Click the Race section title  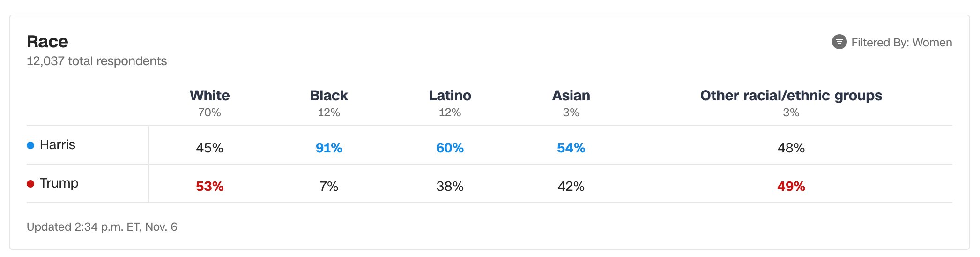pyautogui.click(x=47, y=42)
